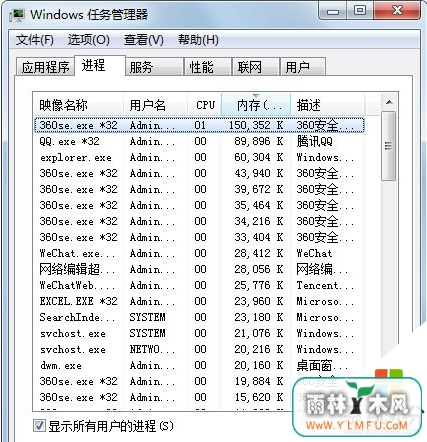Open the 查看(V) menu
This screenshot has height=442, width=427.
144,40
